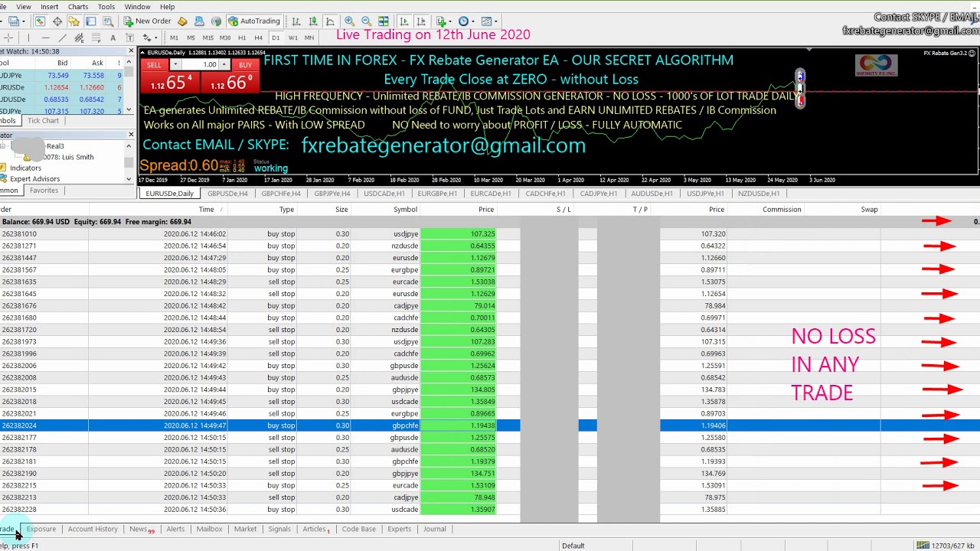This screenshot has width=980, height=551.
Task: Switch chart to candlesticks
Action: [x=313, y=21]
